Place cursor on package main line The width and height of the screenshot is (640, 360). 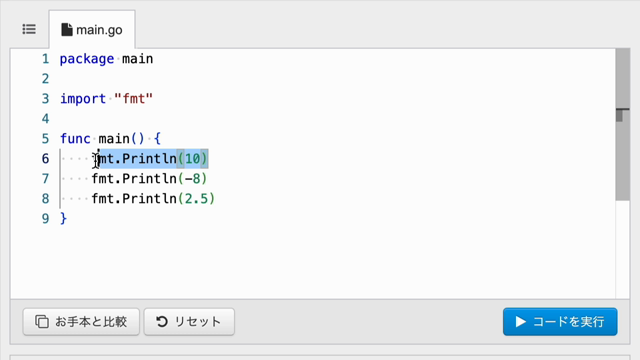pyautogui.click(x=107, y=59)
